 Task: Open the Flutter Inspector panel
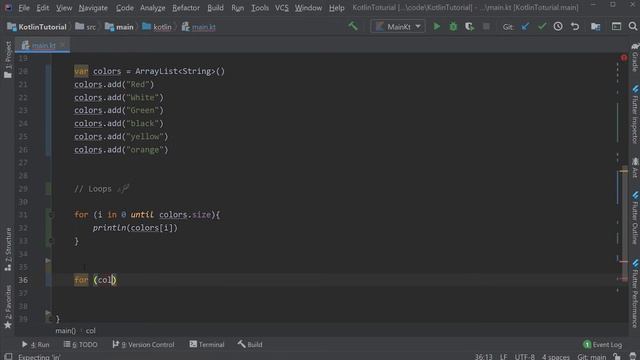pyautogui.click(x=635, y=114)
